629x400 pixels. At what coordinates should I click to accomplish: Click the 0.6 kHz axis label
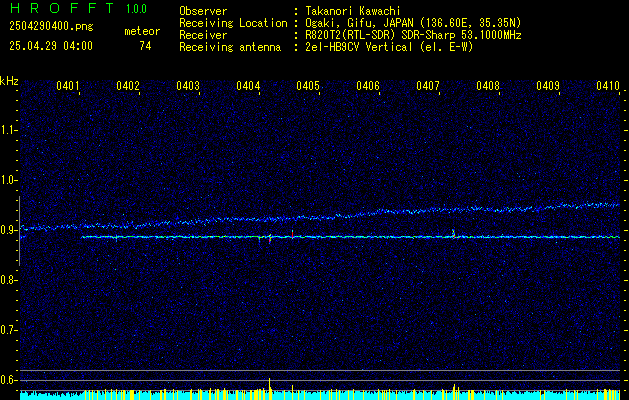coord(8,380)
